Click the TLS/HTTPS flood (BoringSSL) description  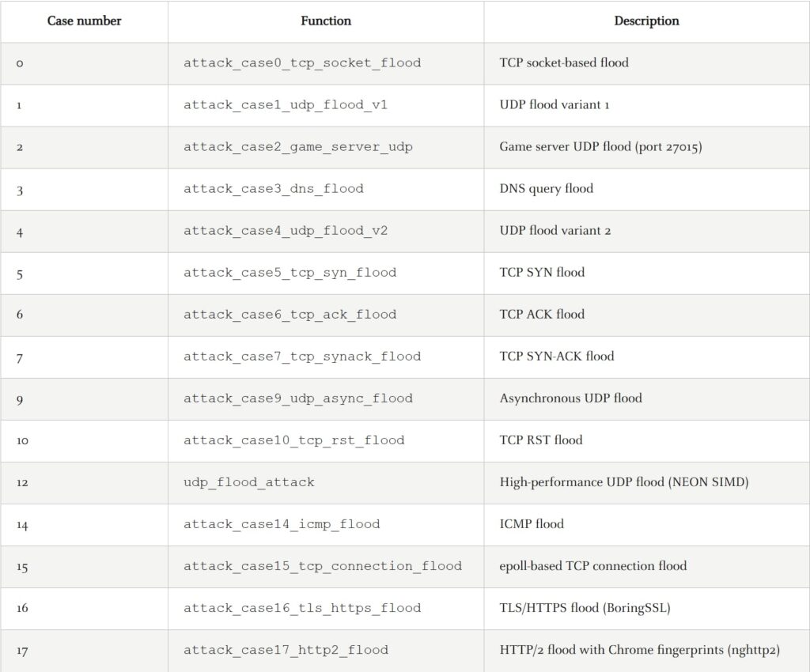coord(585,608)
